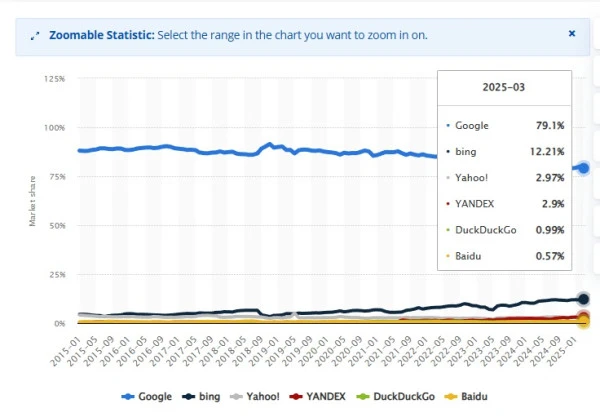
Task: Select the Google data point for 2025-03
Action: [x=583, y=168]
